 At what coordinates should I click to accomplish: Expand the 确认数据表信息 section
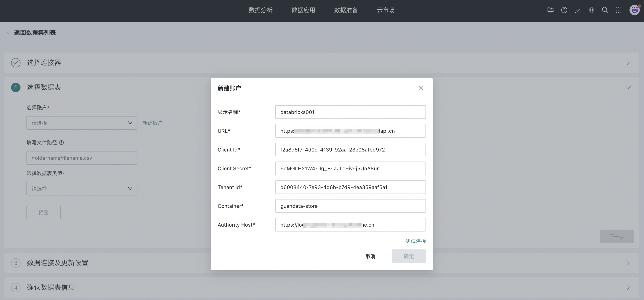click(628, 287)
